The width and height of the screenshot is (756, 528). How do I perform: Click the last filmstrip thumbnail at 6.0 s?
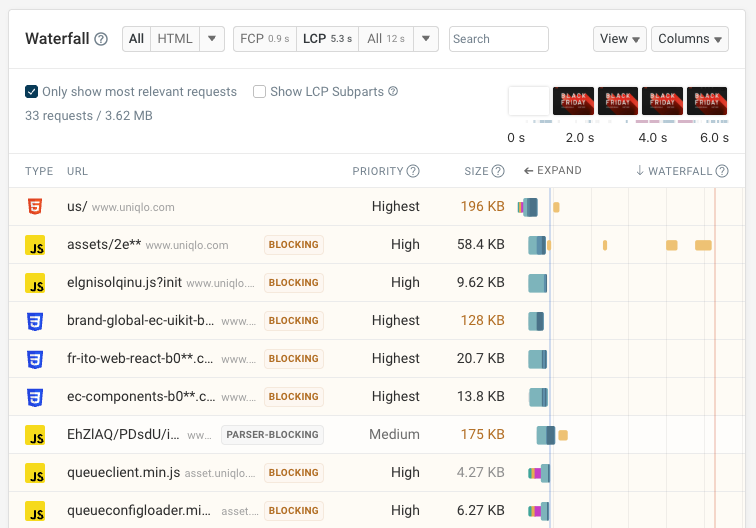(707, 101)
